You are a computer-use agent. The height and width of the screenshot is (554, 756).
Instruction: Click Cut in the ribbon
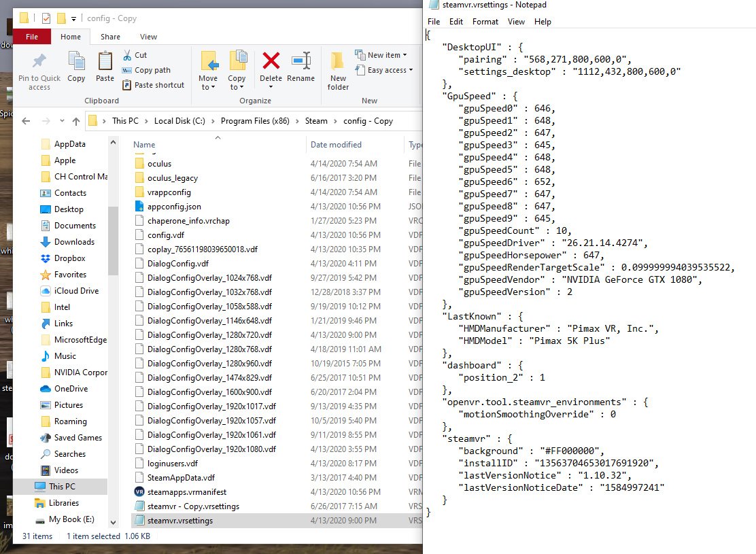point(135,55)
